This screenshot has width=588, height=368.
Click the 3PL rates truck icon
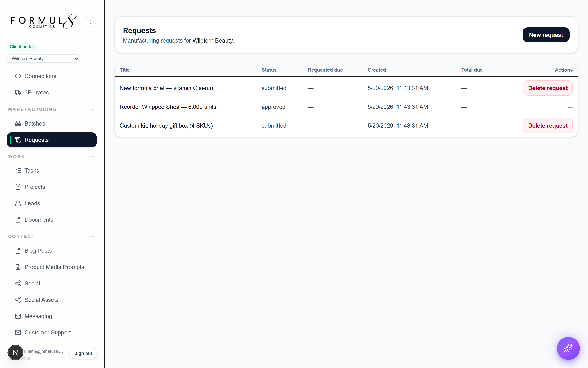pyautogui.click(x=18, y=92)
